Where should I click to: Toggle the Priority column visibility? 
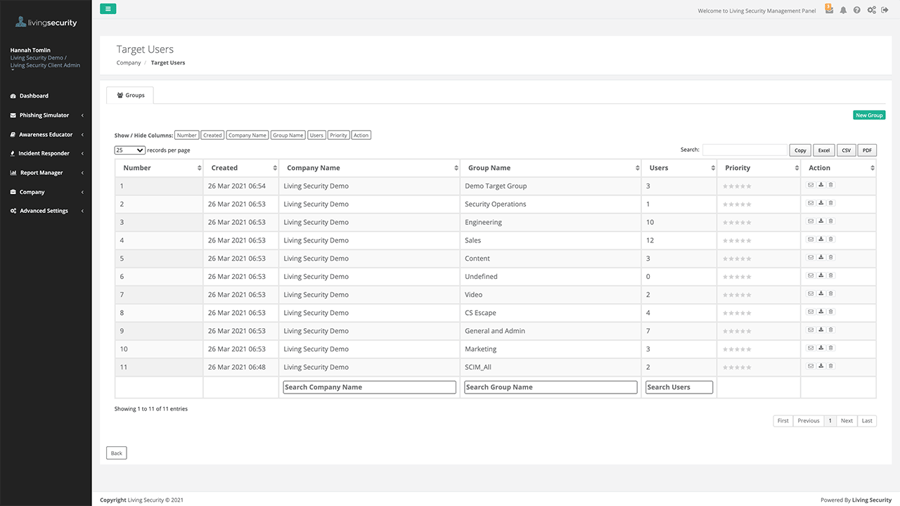pos(338,135)
